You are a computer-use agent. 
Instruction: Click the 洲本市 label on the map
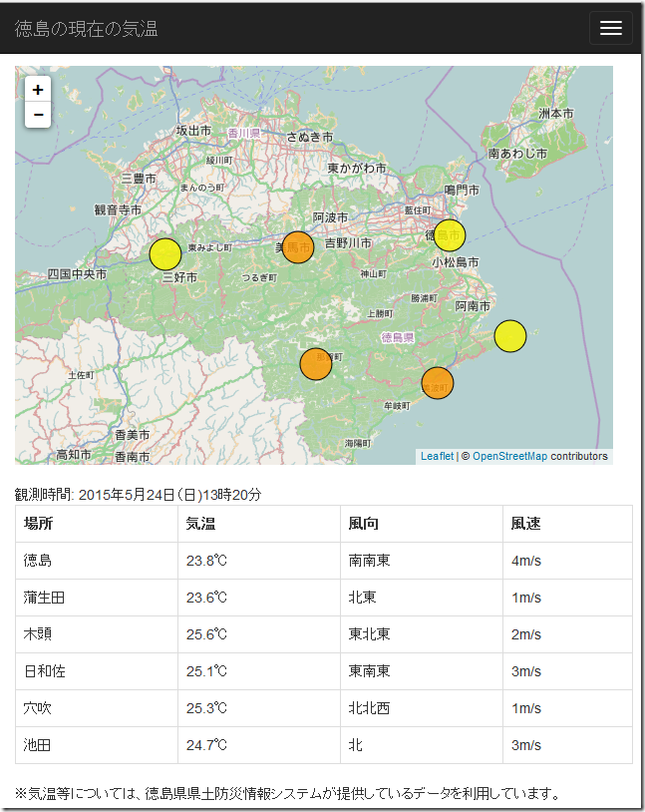point(556,114)
